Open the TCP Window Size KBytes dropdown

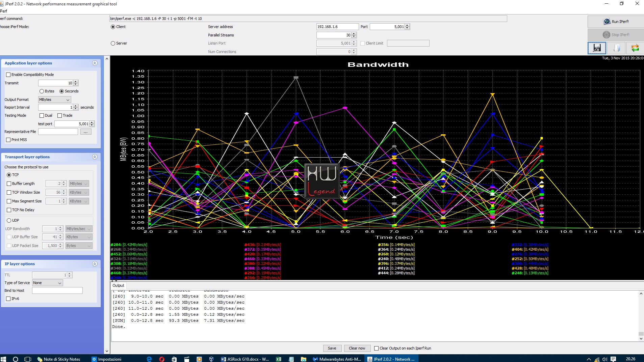tap(79, 192)
